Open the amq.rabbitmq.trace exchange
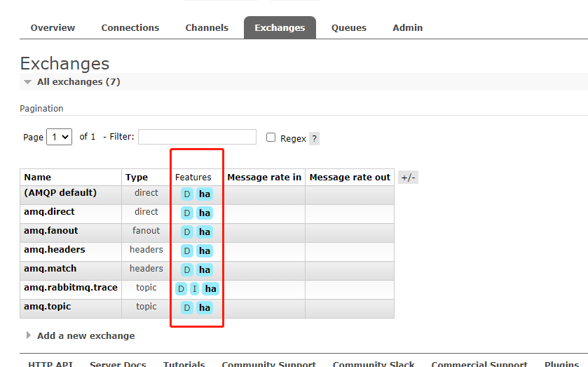Image resolution: width=588 pixels, height=367 pixels. click(71, 288)
